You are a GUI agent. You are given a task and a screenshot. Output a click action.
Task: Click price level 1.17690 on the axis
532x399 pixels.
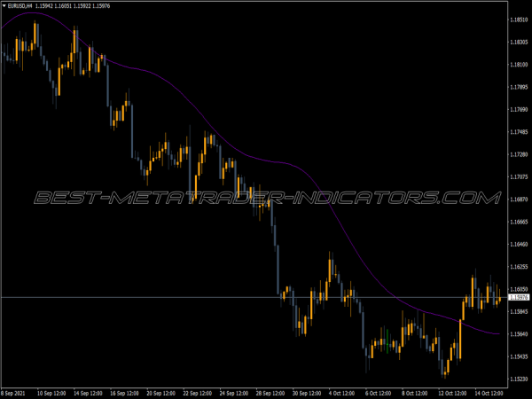coord(519,110)
